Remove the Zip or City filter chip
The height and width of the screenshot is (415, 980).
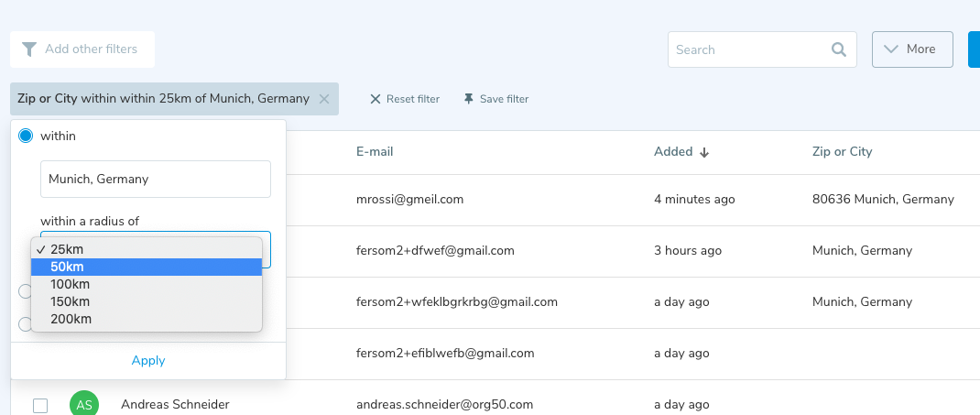[324, 99]
